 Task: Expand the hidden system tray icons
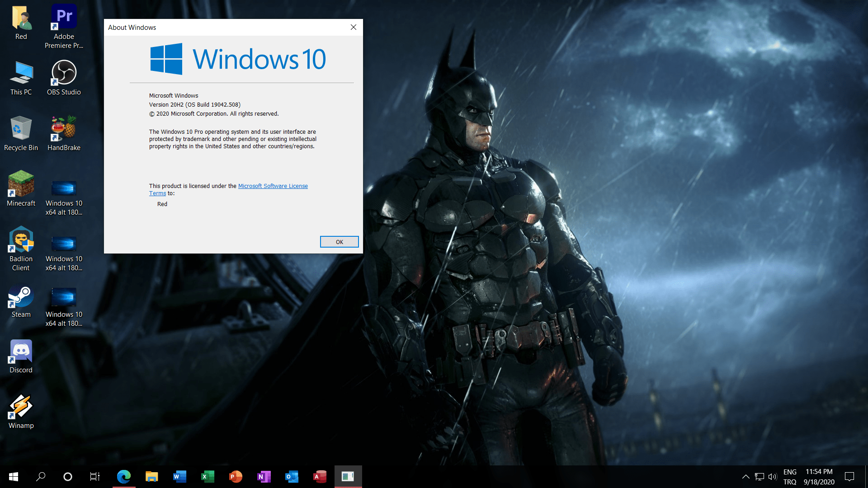coord(745,476)
